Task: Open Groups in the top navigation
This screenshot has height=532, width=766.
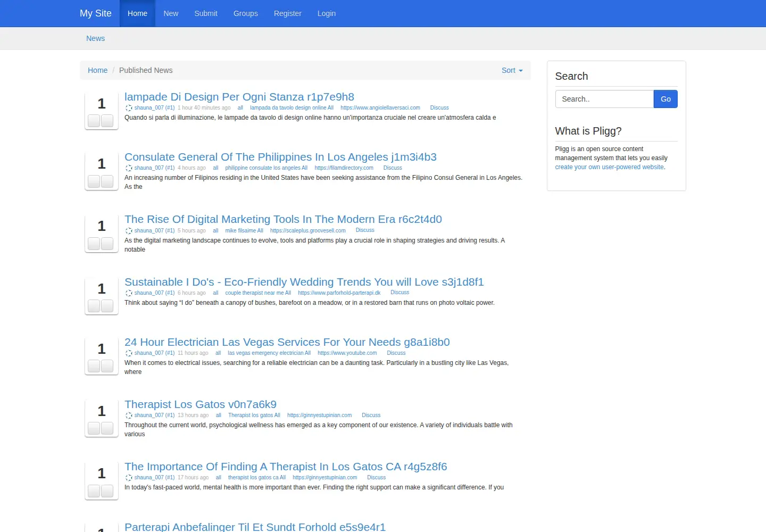Action: [x=246, y=13]
